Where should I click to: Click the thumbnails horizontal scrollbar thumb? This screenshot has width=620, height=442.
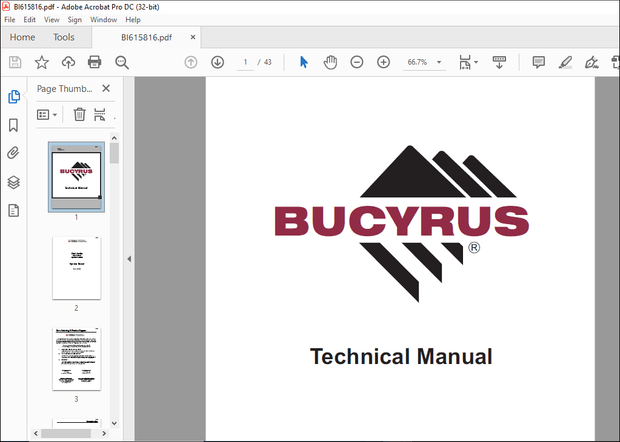[x=66, y=433]
